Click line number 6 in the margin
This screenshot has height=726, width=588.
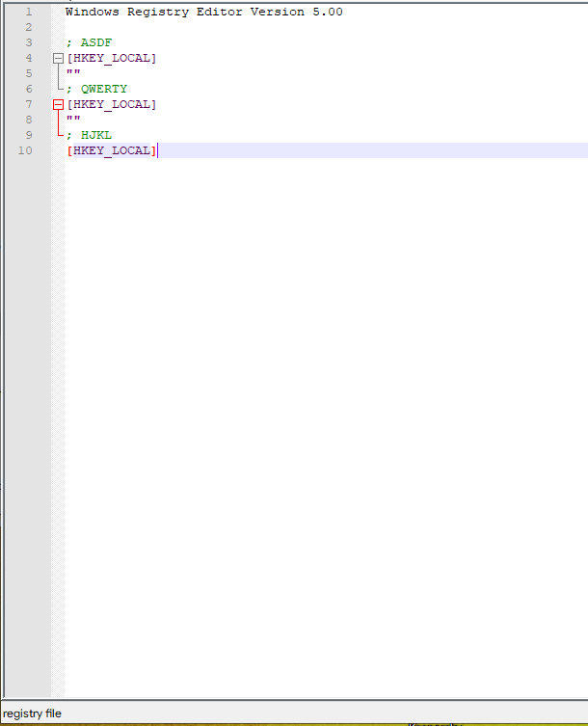[x=29, y=89]
